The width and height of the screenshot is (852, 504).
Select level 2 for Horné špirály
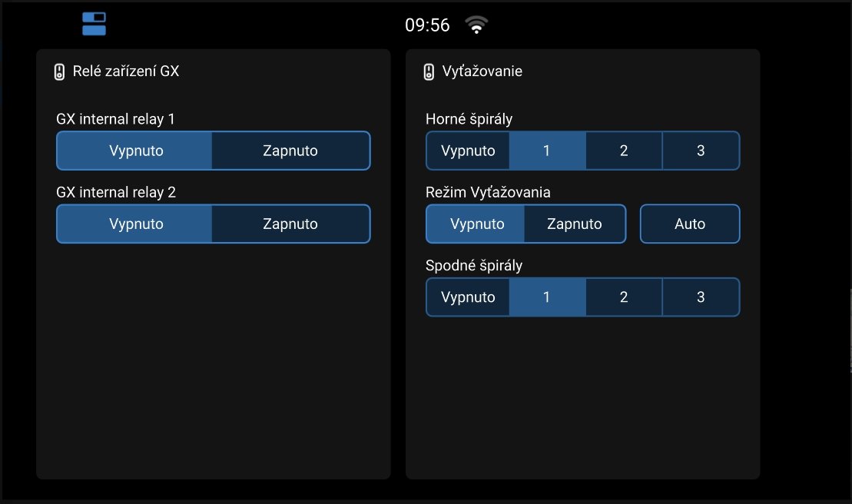pyautogui.click(x=624, y=151)
